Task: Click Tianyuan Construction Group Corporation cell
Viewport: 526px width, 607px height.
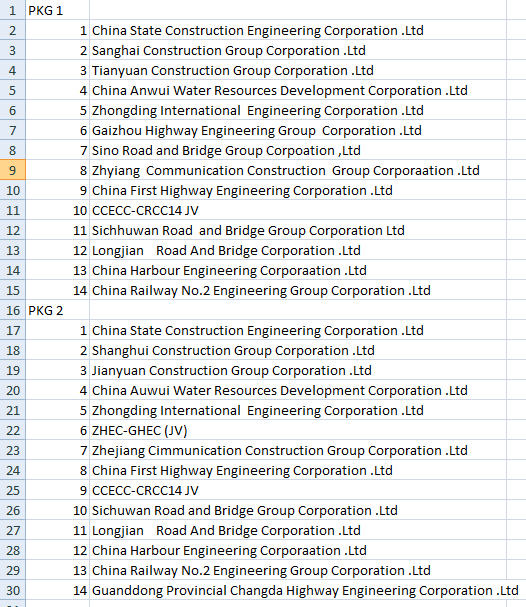Action: pyautogui.click(x=298, y=70)
